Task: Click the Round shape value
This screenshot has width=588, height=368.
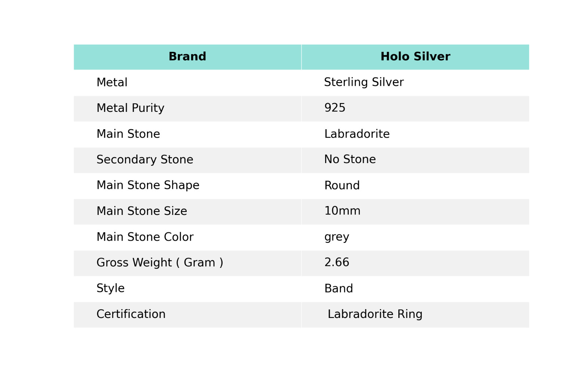Action: [x=342, y=185]
